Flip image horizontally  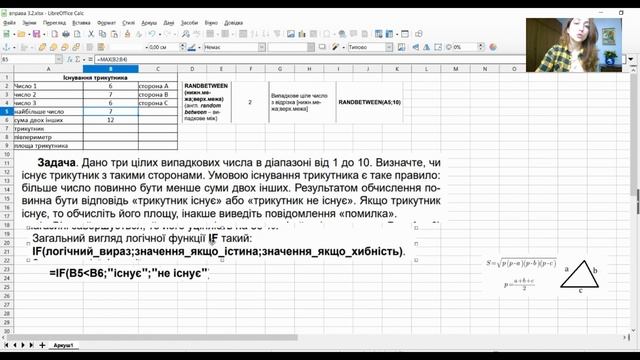(427, 47)
